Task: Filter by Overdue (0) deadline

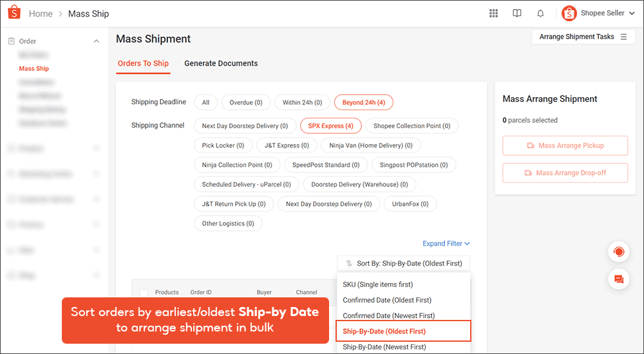Action: [x=246, y=102]
